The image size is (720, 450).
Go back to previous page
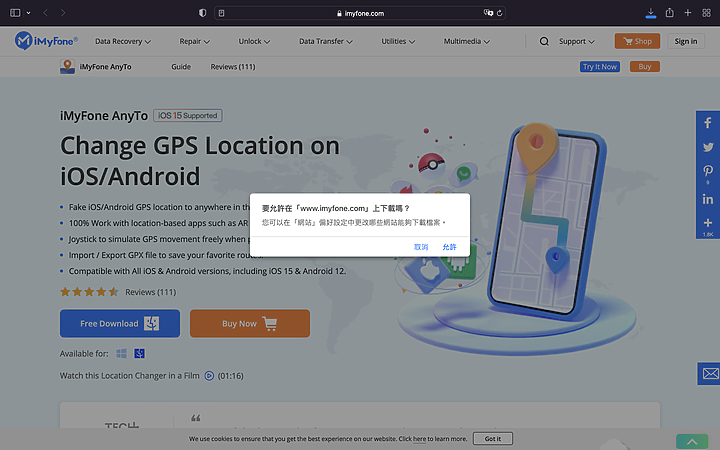45,13
